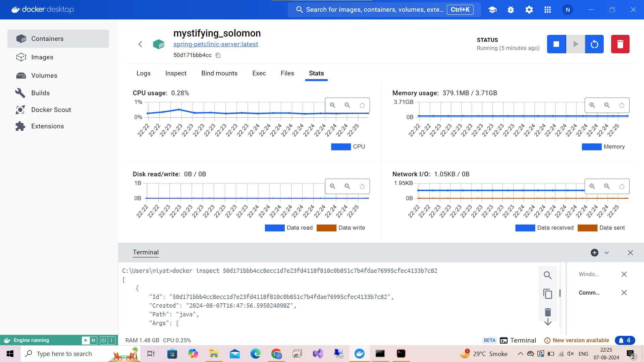
Task: Click New version available notice
Action: click(x=580, y=340)
